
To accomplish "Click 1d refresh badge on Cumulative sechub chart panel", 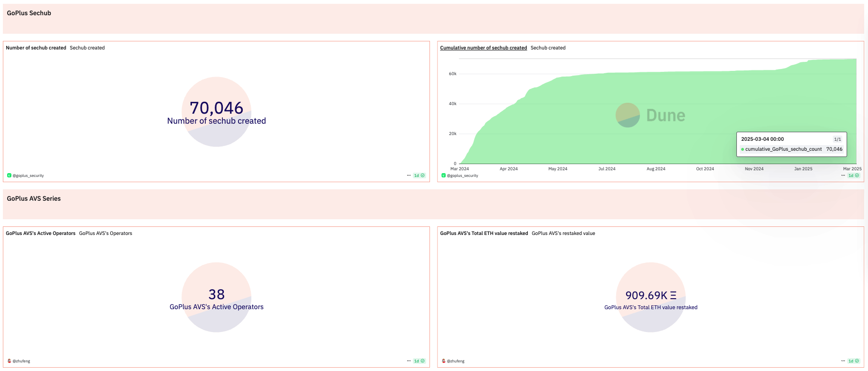I will 854,176.
